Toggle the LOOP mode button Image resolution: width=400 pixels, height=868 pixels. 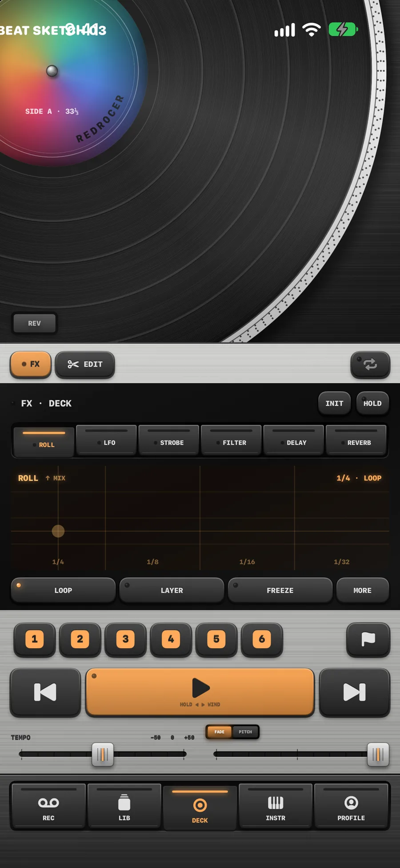[x=63, y=590]
